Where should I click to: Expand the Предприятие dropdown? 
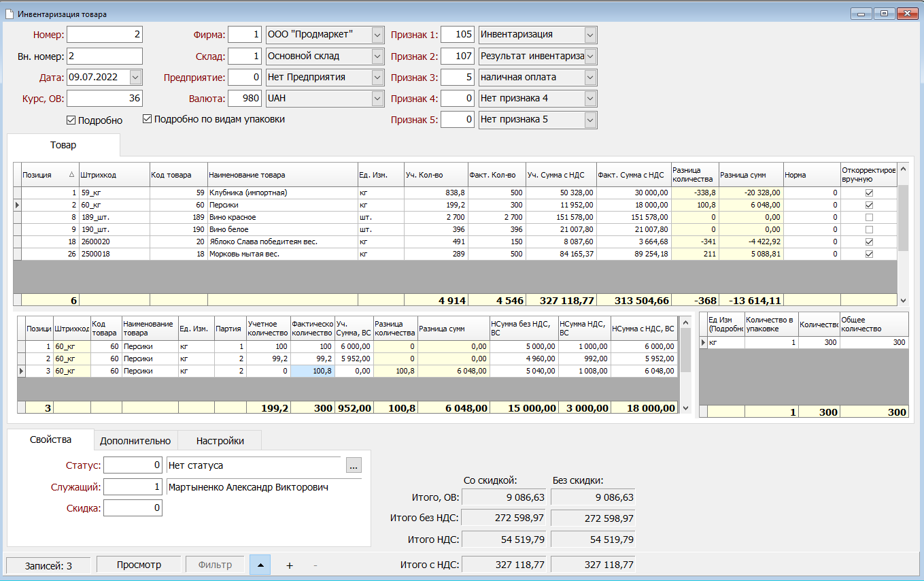(x=378, y=77)
